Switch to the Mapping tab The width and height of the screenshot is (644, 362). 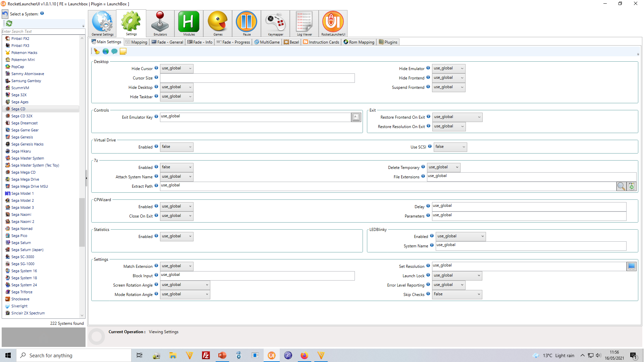137,42
